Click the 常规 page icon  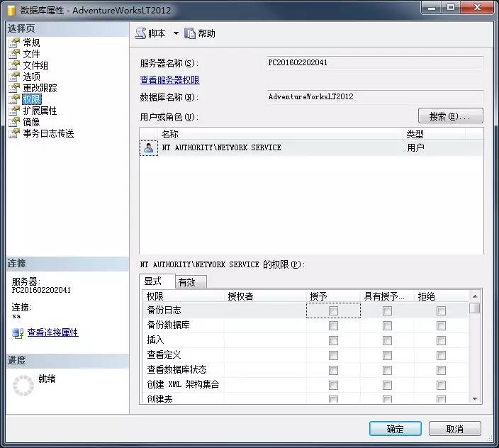[x=14, y=43]
